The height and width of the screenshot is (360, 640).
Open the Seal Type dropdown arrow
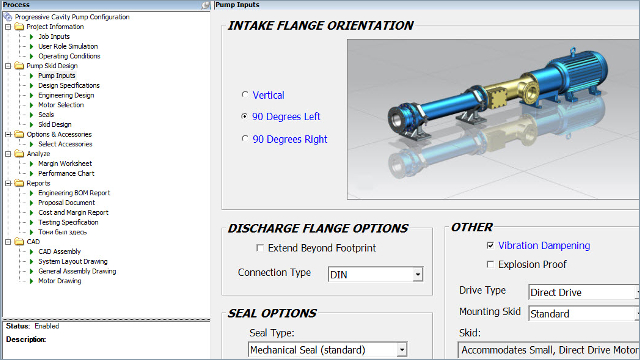(402, 350)
